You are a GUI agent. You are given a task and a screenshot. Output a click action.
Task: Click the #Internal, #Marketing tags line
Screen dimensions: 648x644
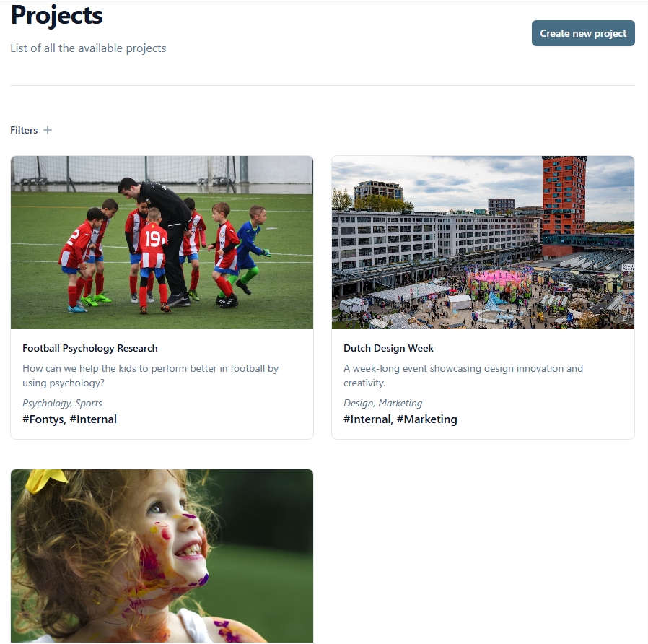(x=400, y=419)
